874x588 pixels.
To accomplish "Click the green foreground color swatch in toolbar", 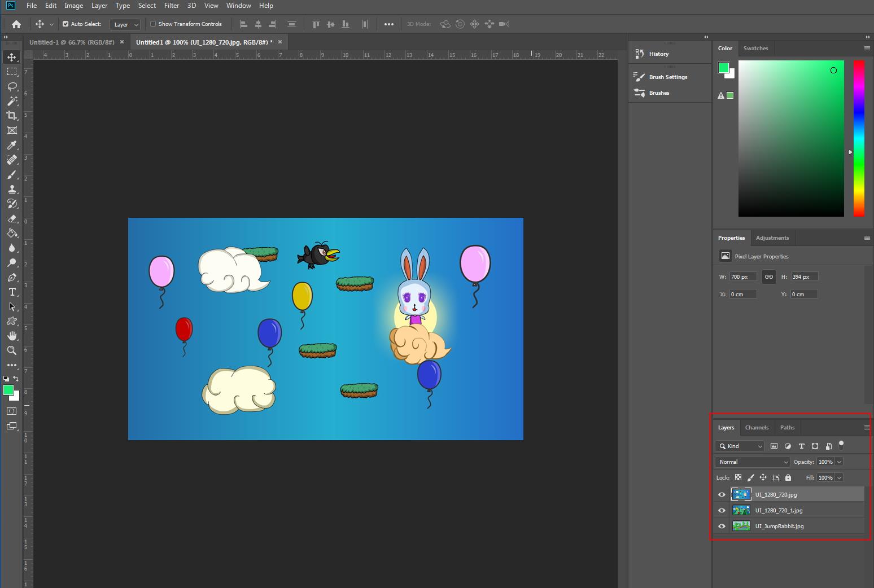I will 8,390.
